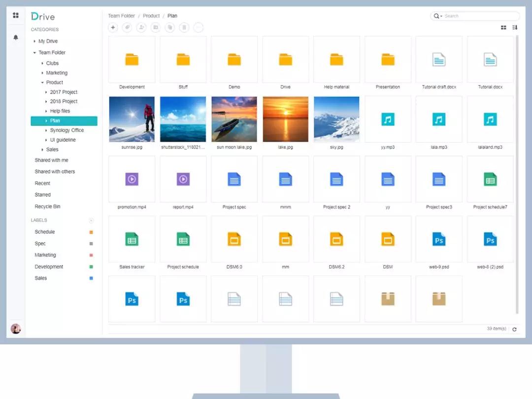The height and width of the screenshot is (399, 532).
Task: Open the main menu grid icon
Action: (x=16, y=15)
